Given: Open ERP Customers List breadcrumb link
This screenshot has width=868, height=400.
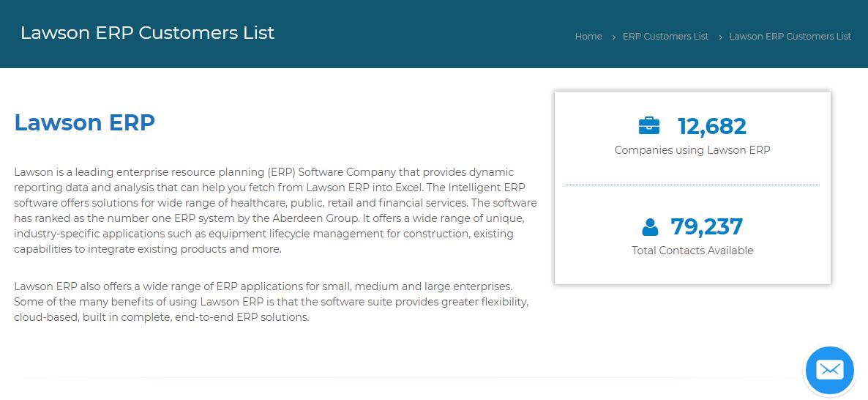Looking at the screenshot, I should (x=665, y=36).
